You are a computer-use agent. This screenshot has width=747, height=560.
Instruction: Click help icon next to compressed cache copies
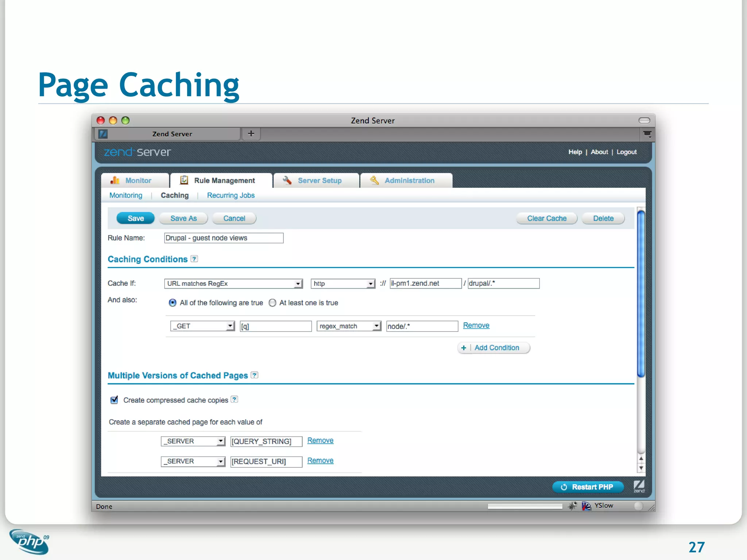pos(235,399)
